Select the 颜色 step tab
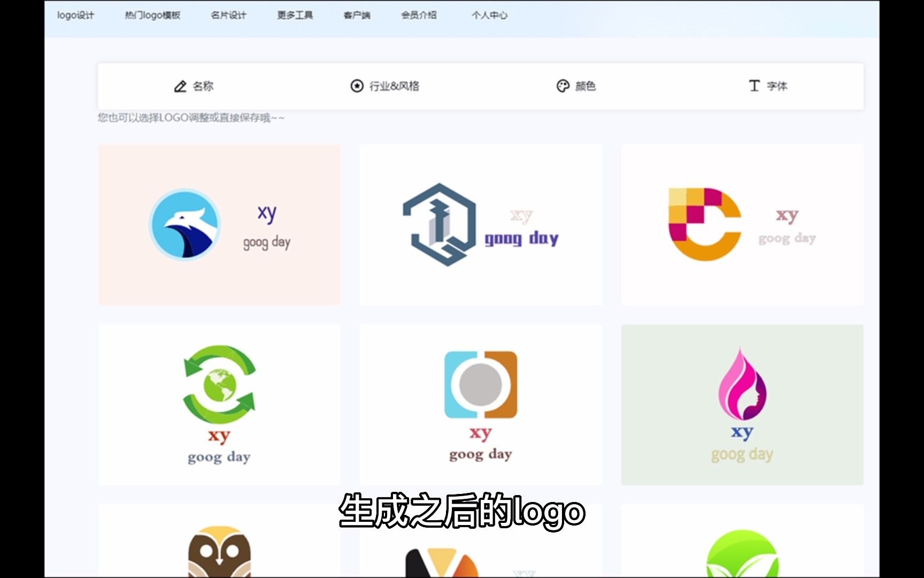The width and height of the screenshot is (924, 578). pos(576,86)
